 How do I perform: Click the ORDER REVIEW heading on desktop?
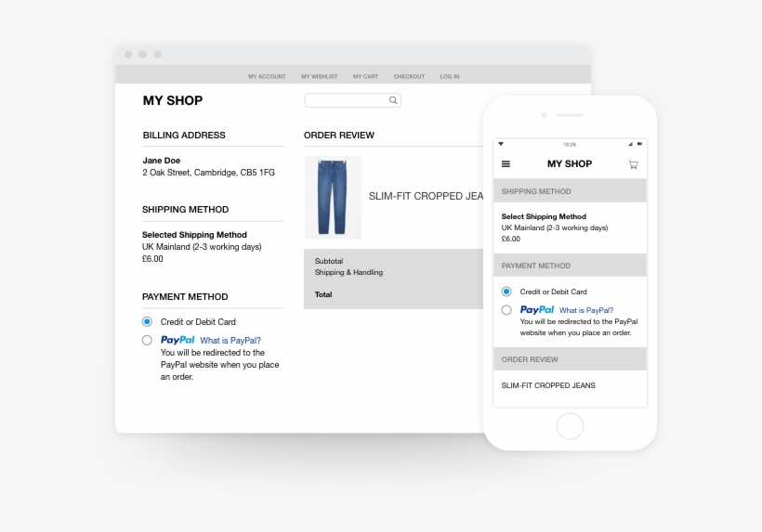339,136
